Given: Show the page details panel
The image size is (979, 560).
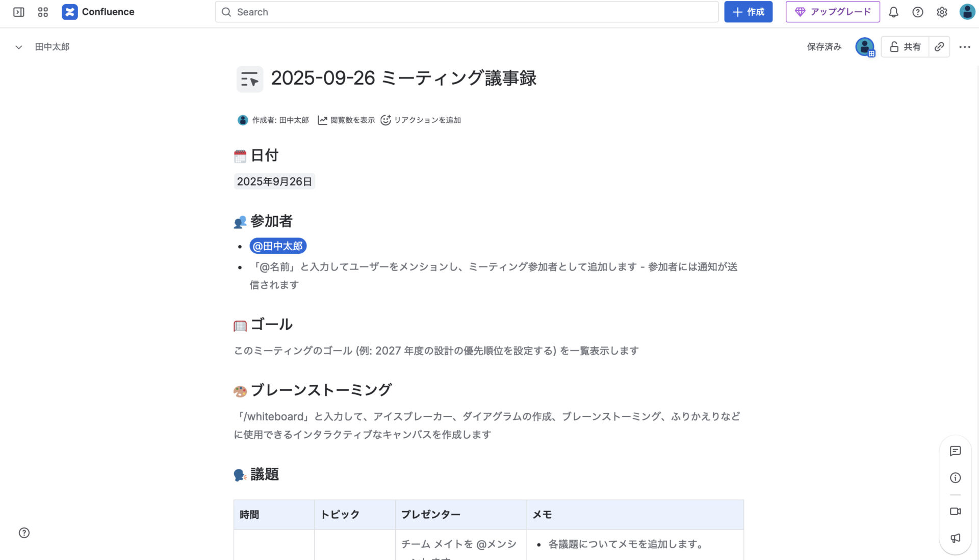Looking at the screenshot, I should [955, 477].
